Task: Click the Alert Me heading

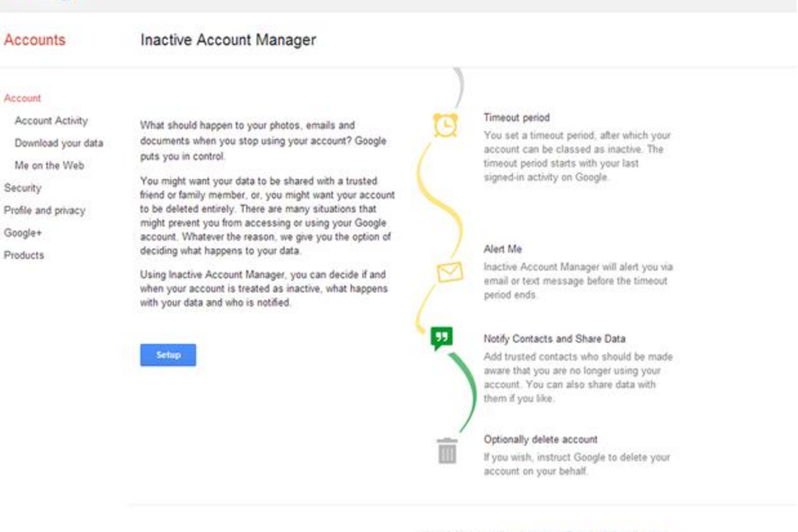Action: (502, 249)
